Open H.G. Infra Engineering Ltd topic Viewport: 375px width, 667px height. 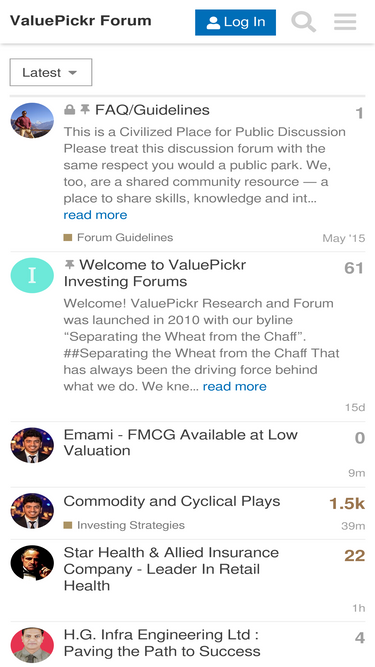click(162, 643)
